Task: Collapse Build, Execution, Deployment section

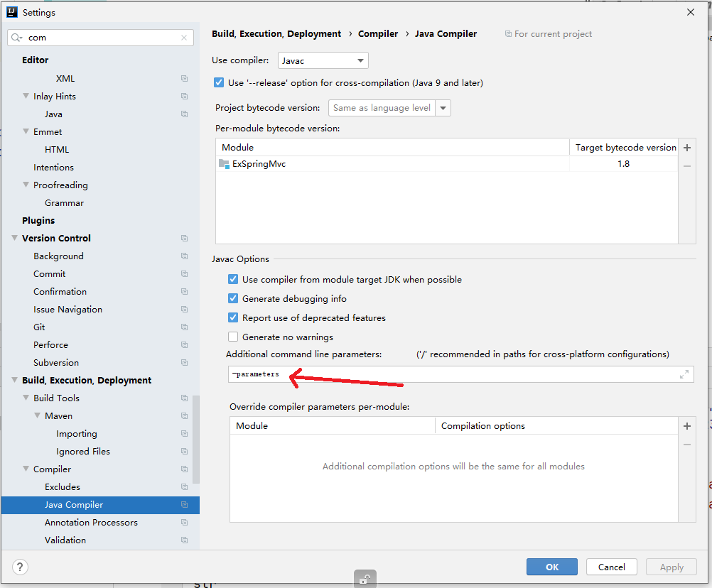Action: [x=14, y=380]
